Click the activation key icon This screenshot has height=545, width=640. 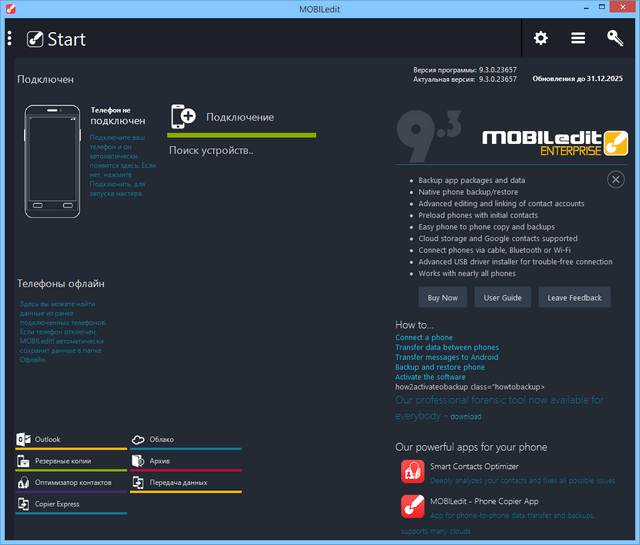coord(615,38)
